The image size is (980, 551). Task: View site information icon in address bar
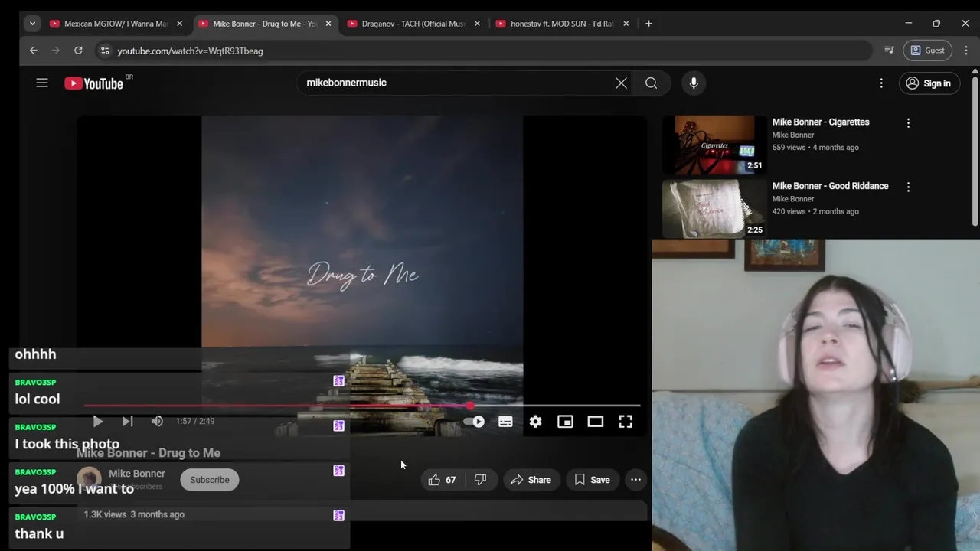(x=105, y=51)
